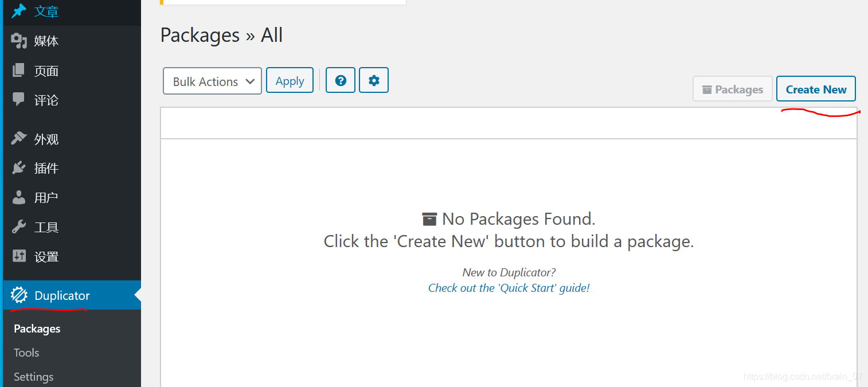Click the pages icon beside 页面
Image resolution: width=868 pixels, height=387 pixels.
click(19, 71)
